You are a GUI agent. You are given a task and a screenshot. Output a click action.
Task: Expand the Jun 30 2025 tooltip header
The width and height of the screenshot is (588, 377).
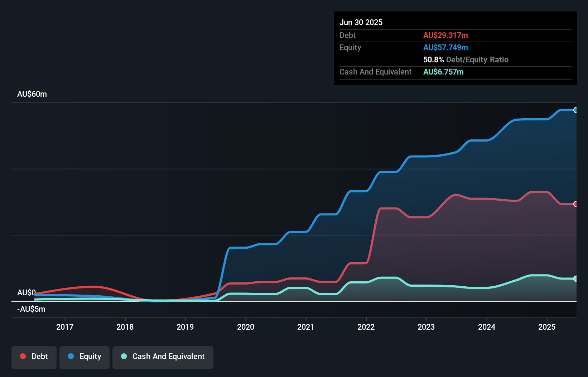pos(361,22)
